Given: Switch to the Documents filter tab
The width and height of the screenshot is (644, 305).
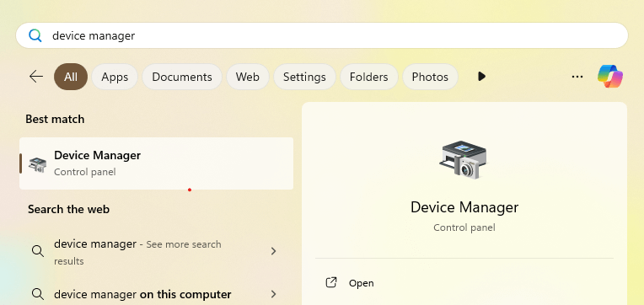Looking at the screenshot, I should tap(182, 77).
